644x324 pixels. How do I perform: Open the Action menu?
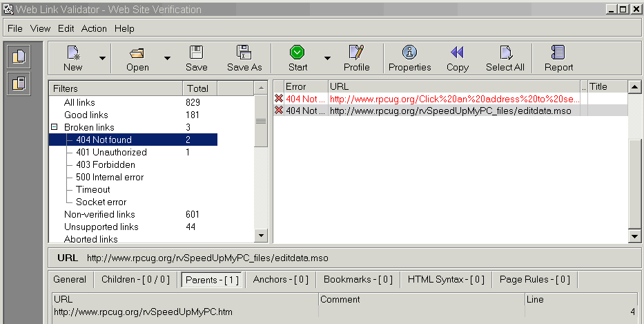(x=94, y=28)
